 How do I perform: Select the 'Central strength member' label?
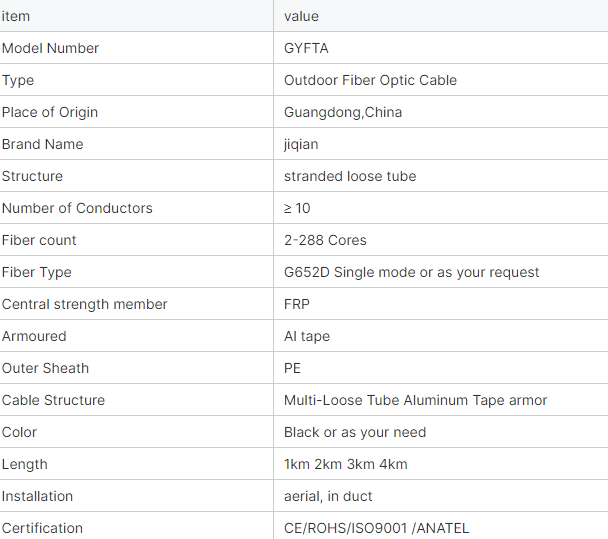[x=84, y=304]
